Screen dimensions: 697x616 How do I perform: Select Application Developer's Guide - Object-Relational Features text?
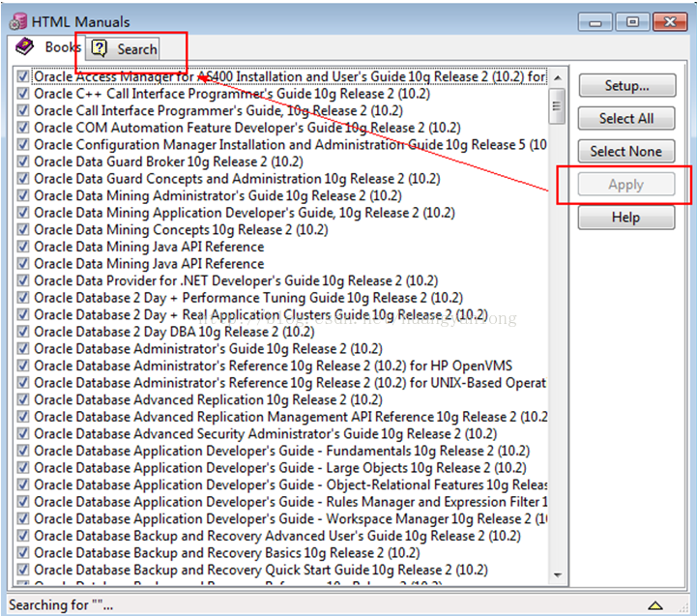[x=291, y=484]
